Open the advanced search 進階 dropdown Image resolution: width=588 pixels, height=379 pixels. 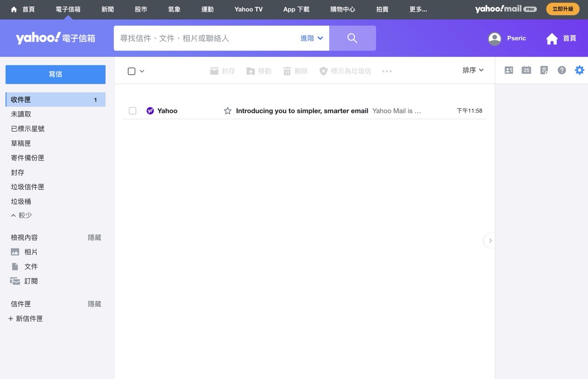click(x=312, y=38)
